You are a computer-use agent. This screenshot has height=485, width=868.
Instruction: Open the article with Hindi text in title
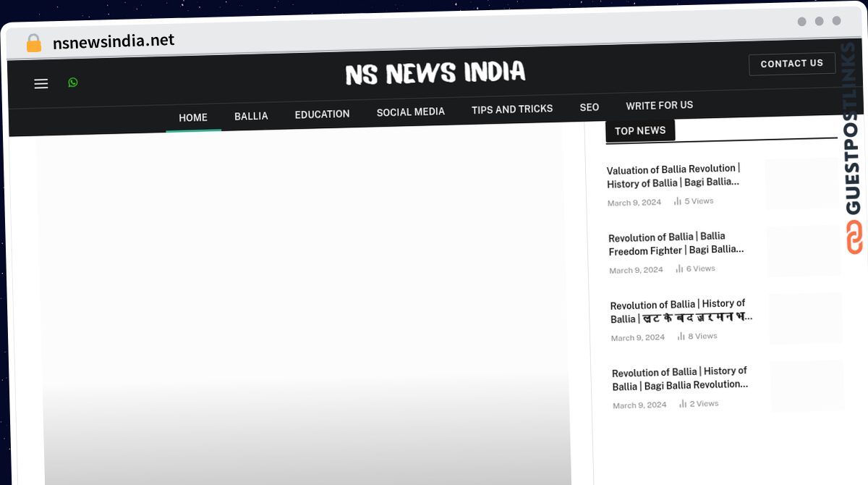pos(681,311)
